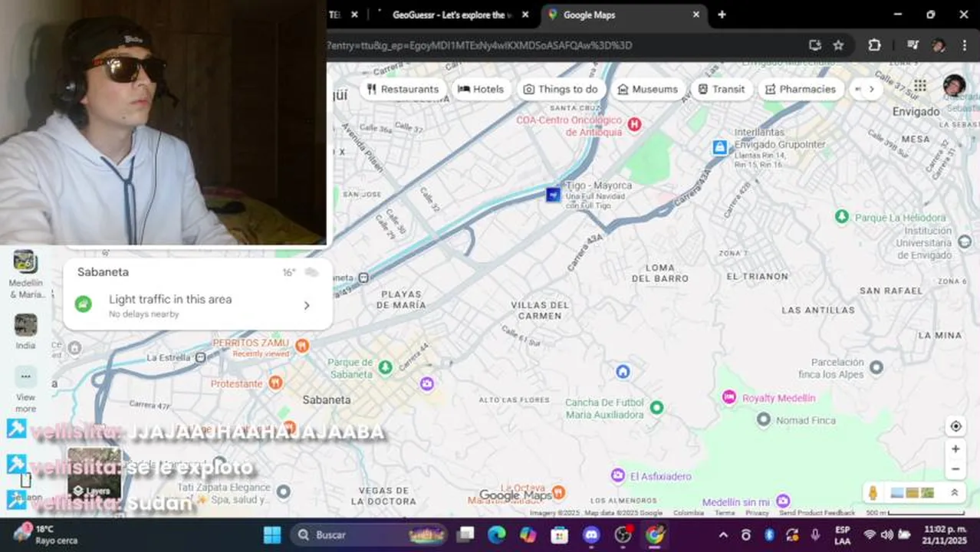Click the La Octava restaurant marker
Screen dimensions: 980x552
tap(559, 491)
